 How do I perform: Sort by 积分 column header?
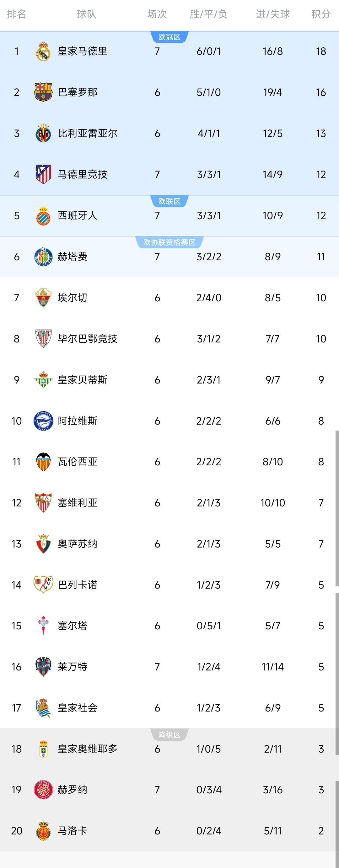(x=320, y=14)
